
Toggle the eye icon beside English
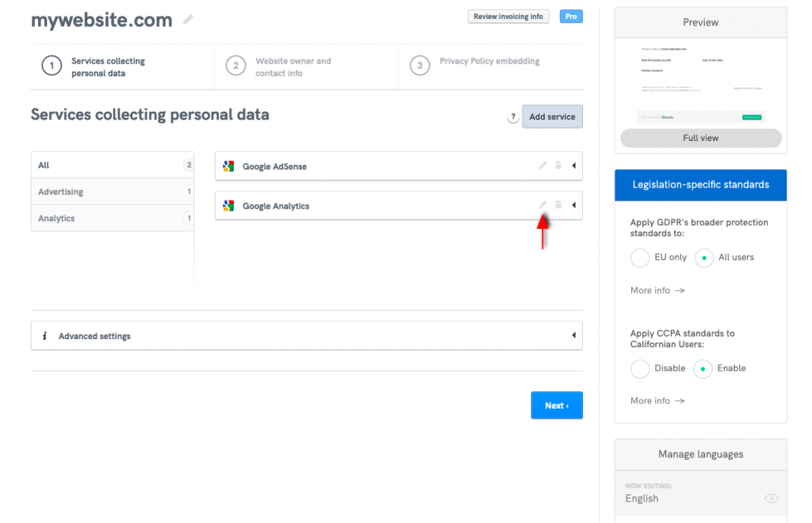tap(771, 498)
